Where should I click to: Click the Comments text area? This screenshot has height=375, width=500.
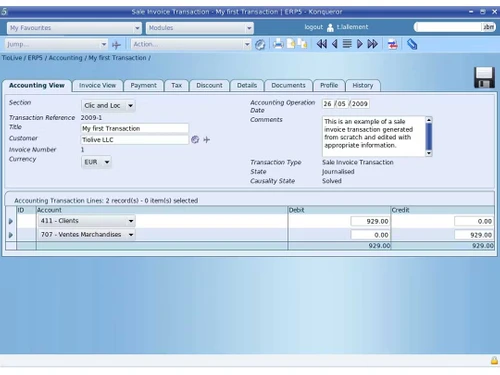point(374,136)
